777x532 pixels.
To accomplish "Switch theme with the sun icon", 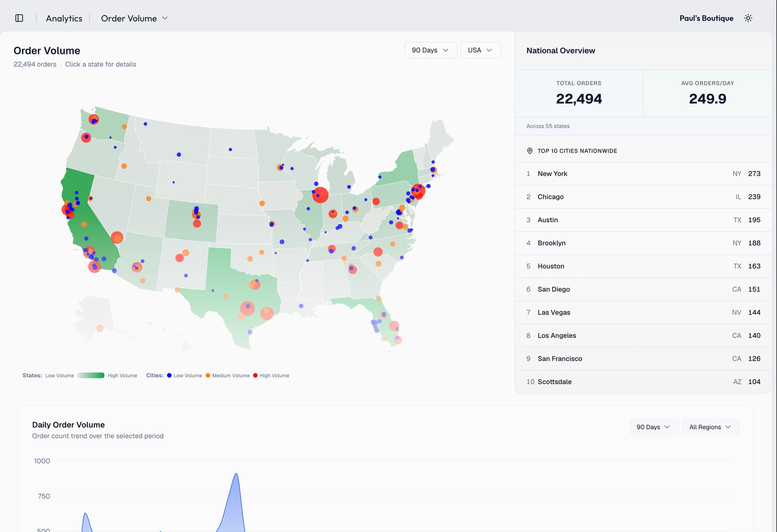I will (x=748, y=18).
